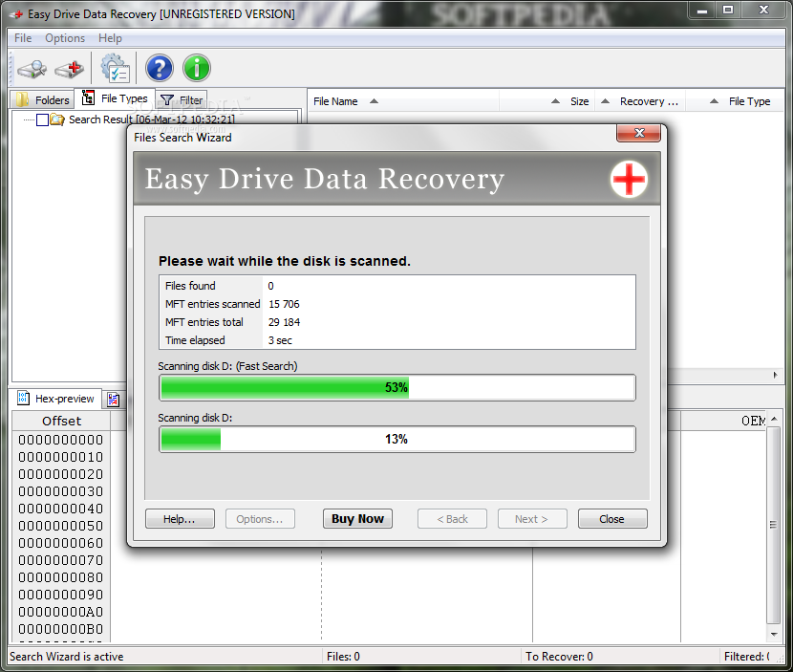The image size is (793, 672).
Task: Click the Next > button
Action: [x=532, y=519]
